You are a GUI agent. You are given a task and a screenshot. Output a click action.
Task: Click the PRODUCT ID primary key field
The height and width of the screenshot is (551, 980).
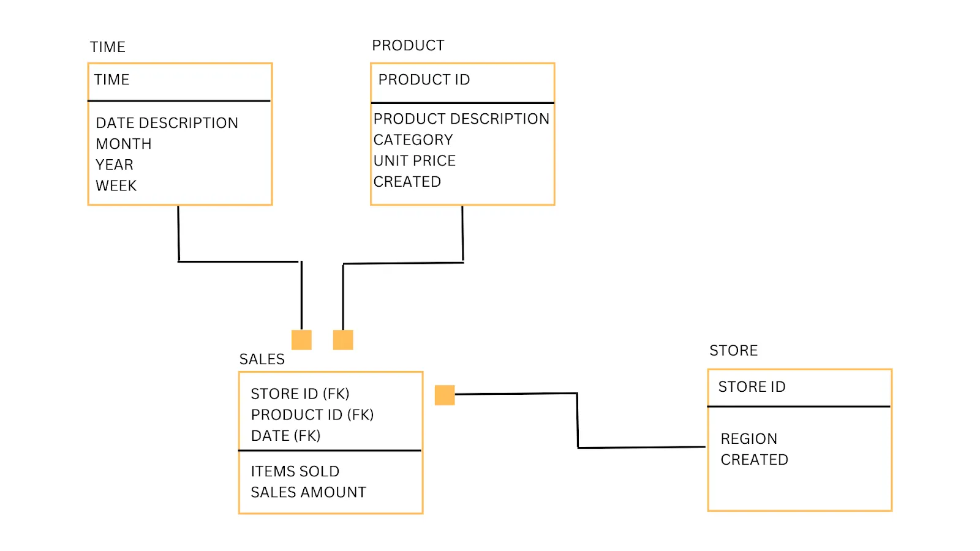pyautogui.click(x=424, y=80)
